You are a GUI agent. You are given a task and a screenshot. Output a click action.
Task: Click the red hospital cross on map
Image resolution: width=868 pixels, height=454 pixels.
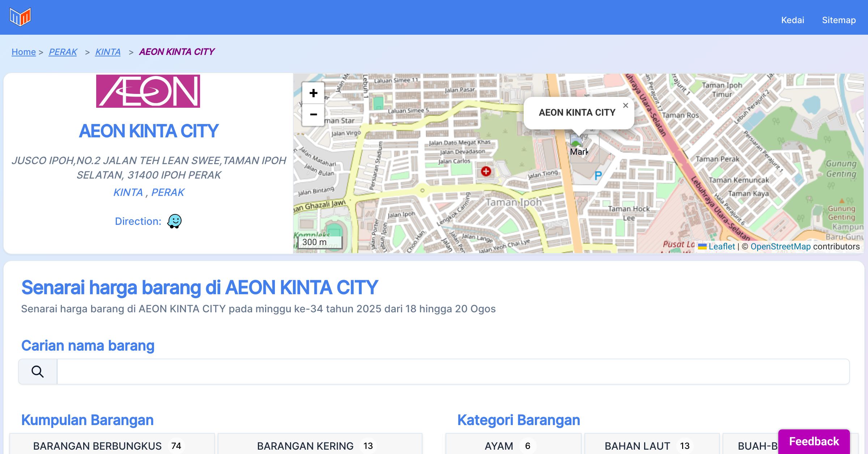coord(486,171)
